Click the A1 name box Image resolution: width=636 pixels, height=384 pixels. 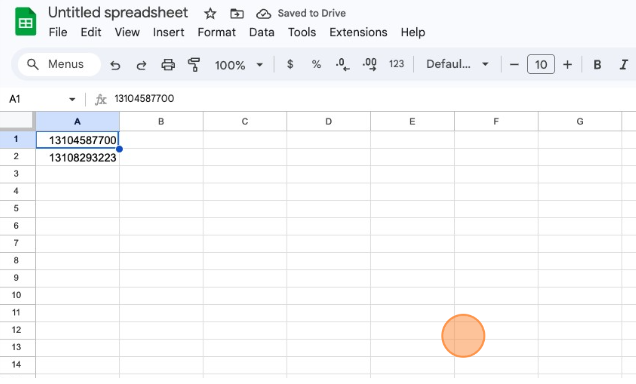[37, 99]
